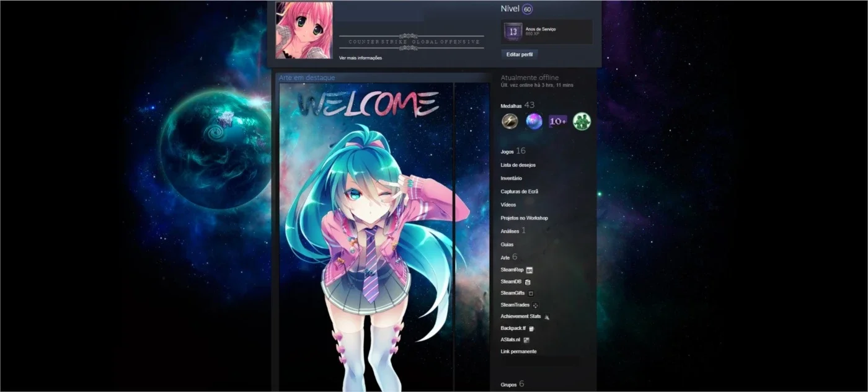This screenshot has height=392, width=868.
Task: Click the Anos de Serviço text
Action: (541, 29)
